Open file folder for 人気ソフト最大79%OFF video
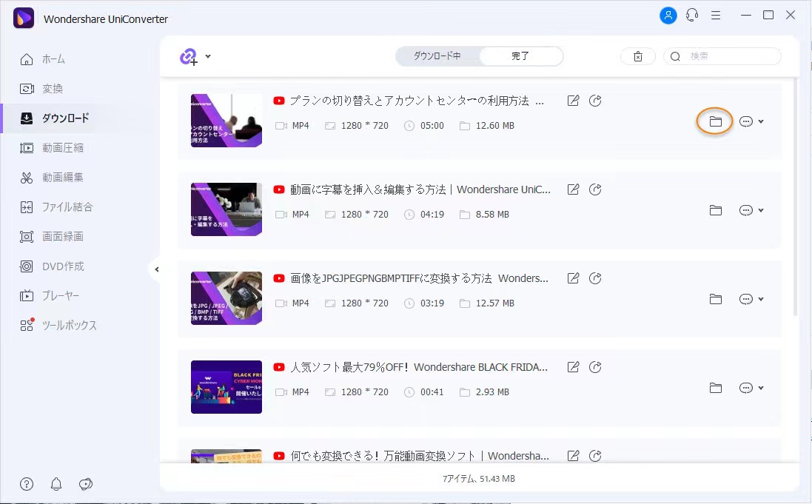 [715, 388]
